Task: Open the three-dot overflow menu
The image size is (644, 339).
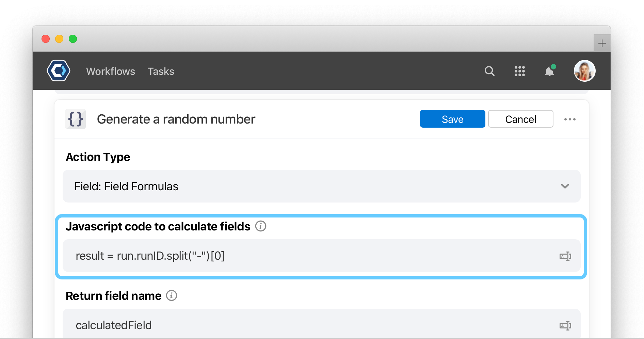Action: pos(570,119)
